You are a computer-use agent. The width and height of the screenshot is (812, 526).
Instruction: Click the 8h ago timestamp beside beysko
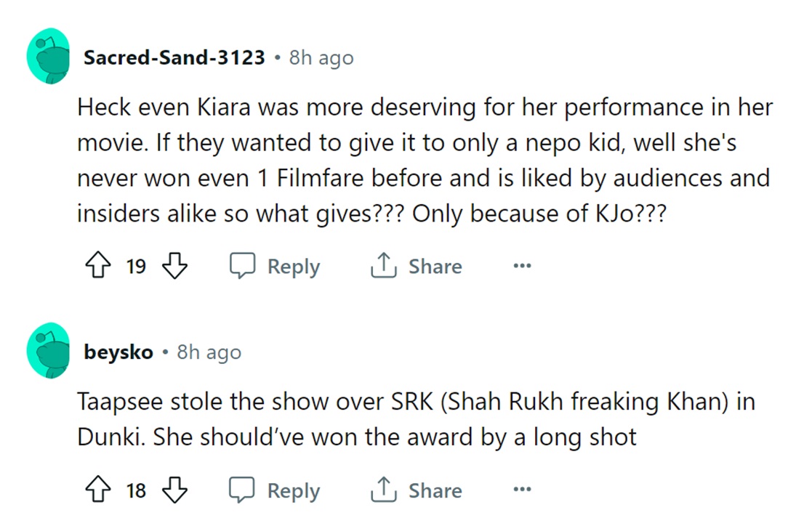tap(209, 352)
